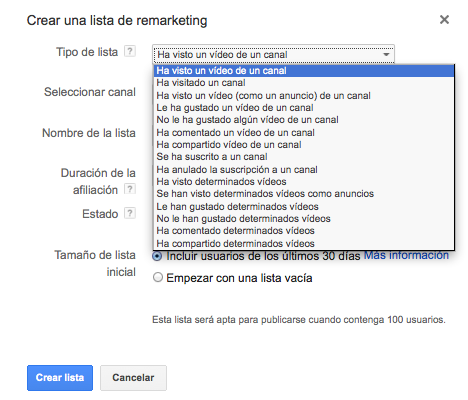This screenshot has height=400, width=468.
Task: Select 'Empezar con una lista vacía' radio
Action: 158,277
